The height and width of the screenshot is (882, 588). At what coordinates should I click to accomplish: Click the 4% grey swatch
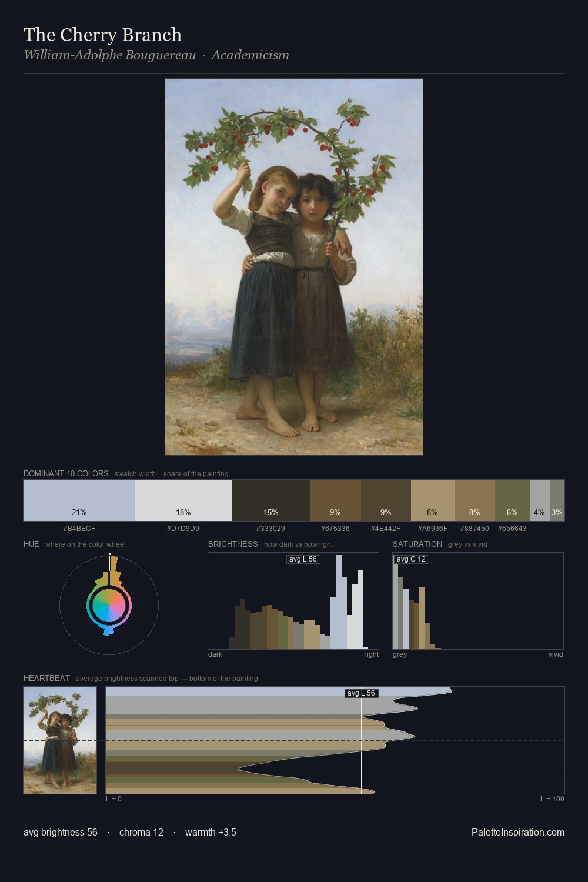pyautogui.click(x=540, y=500)
